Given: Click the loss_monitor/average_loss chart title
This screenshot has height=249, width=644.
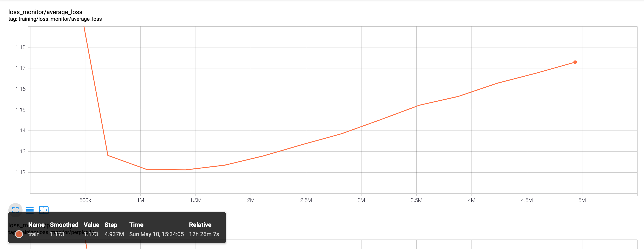Looking at the screenshot, I should [x=45, y=12].
